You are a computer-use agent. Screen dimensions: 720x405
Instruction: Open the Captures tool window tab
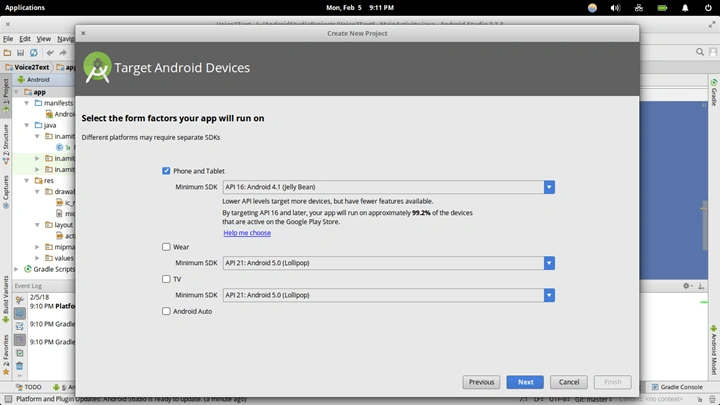point(6,191)
